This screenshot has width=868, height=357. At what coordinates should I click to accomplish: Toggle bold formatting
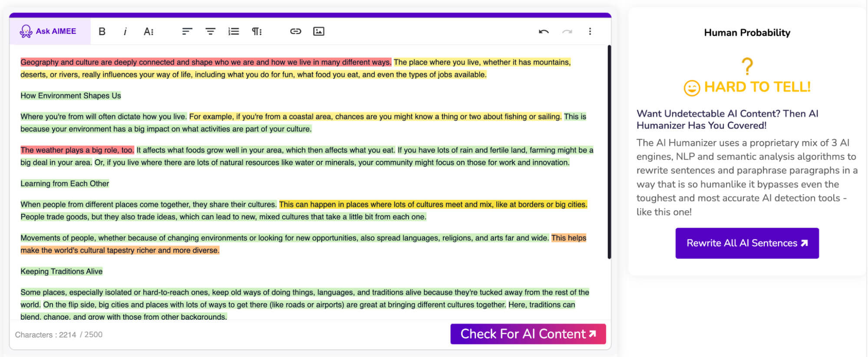[102, 31]
